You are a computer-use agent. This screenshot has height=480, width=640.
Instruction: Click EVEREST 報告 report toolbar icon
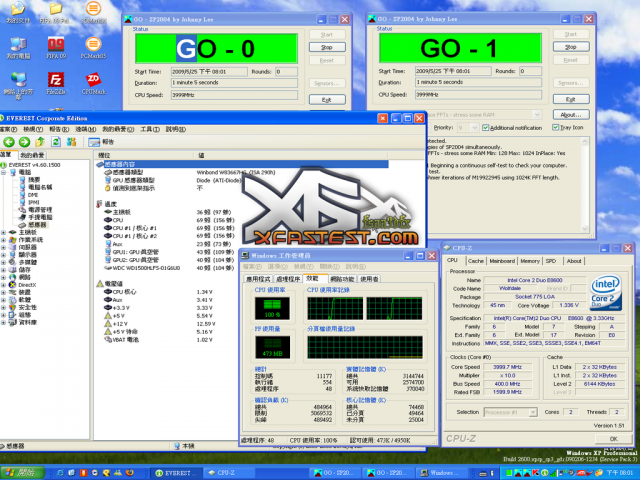(x=101, y=142)
